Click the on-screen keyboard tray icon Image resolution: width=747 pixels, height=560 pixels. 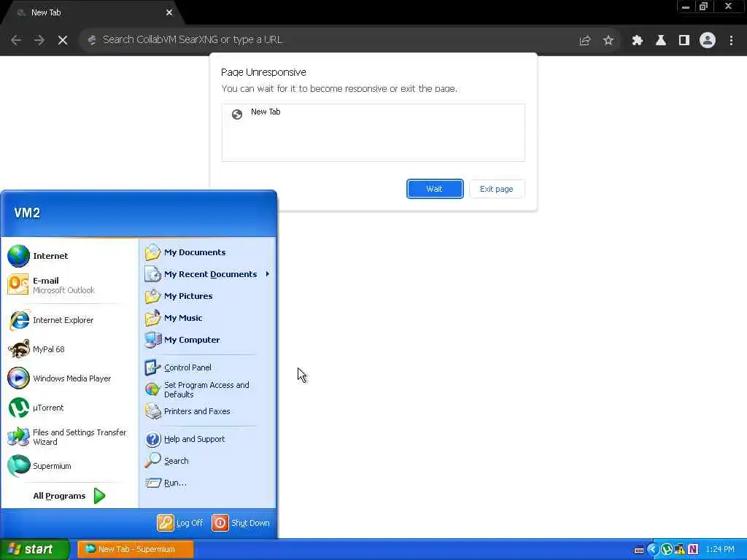click(639, 550)
